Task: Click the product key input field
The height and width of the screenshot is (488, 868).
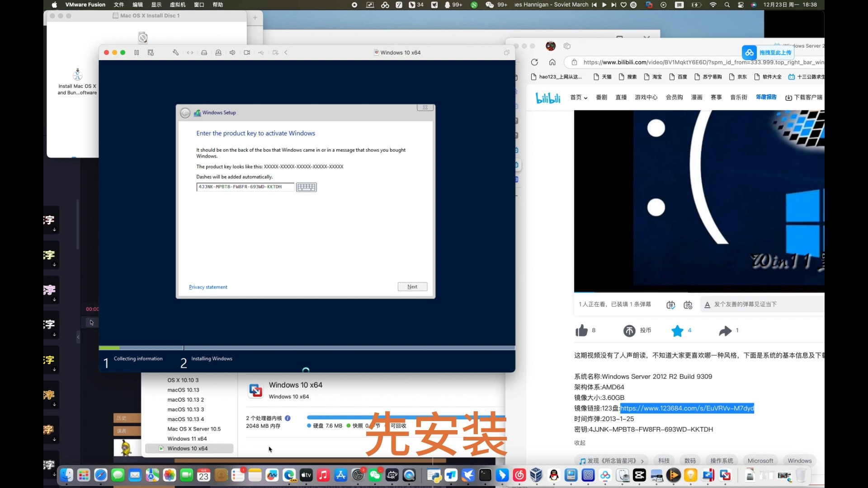Action: 245,187
